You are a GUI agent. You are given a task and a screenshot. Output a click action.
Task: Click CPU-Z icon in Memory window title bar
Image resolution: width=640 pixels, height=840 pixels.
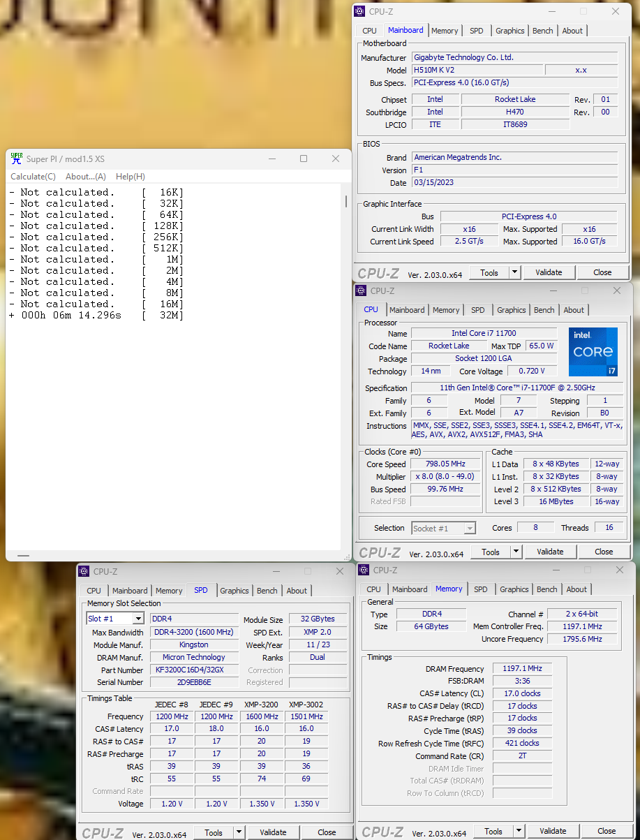[364, 570]
